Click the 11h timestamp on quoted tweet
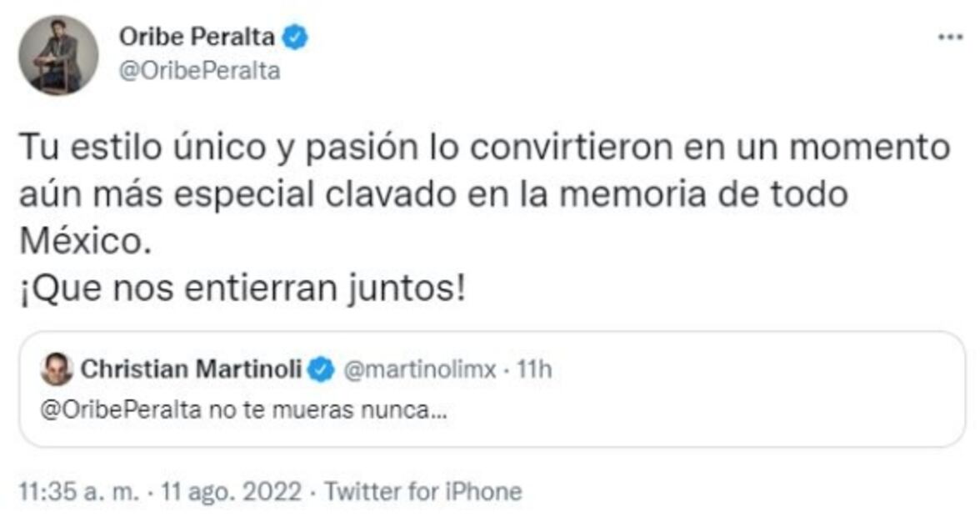The image size is (980, 517). [x=533, y=369]
